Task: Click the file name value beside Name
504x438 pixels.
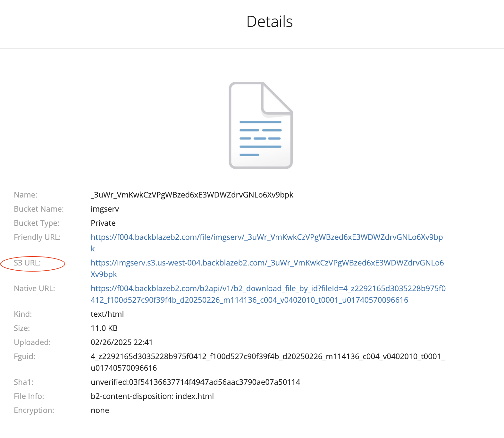Action: point(192,195)
